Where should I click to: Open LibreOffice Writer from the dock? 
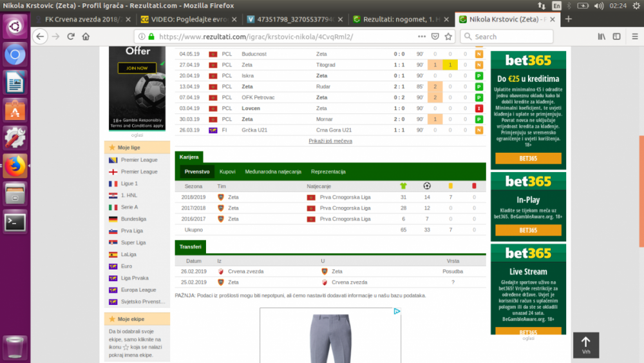coord(15,83)
